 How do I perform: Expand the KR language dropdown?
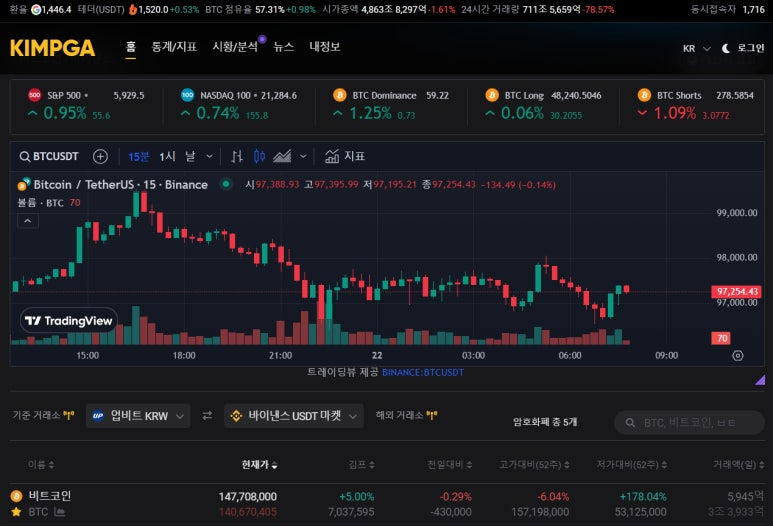tap(696, 48)
